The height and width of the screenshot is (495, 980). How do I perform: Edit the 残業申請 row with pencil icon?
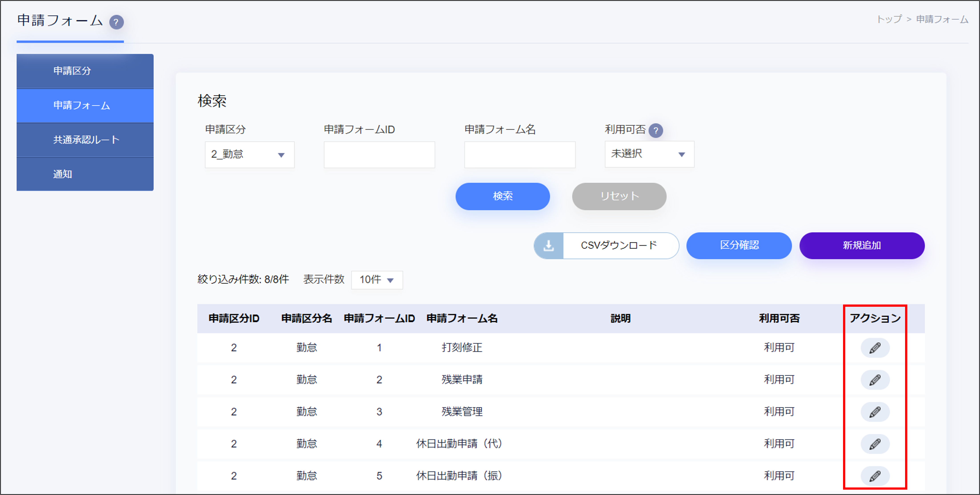875,380
